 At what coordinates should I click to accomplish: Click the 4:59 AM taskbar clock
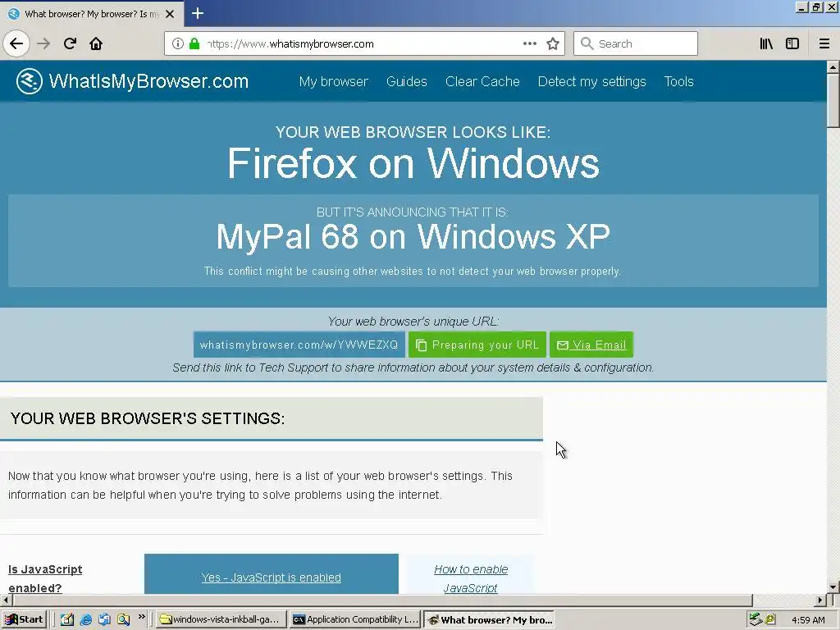coord(808,620)
